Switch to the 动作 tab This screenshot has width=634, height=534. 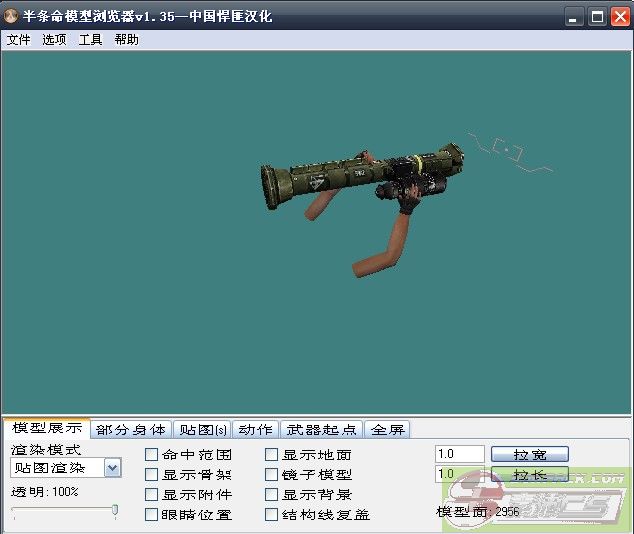point(255,429)
